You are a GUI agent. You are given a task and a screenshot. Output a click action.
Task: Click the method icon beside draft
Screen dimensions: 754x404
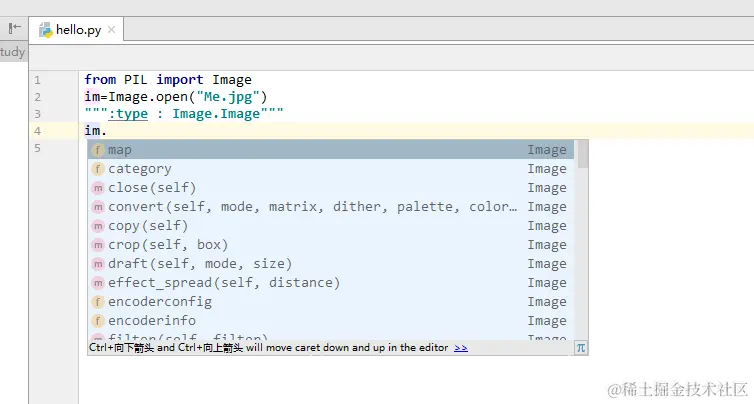click(x=98, y=264)
